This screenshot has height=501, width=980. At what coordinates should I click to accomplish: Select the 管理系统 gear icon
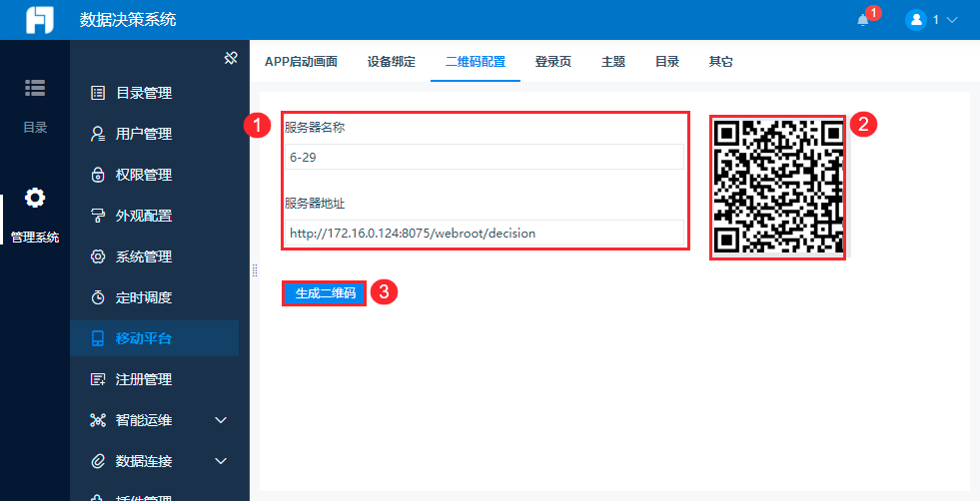point(35,198)
